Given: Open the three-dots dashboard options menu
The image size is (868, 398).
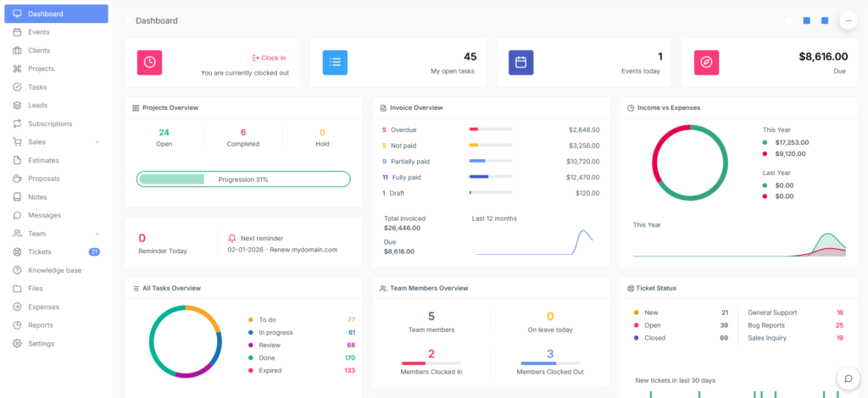Looking at the screenshot, I should (x=847, y=20).
